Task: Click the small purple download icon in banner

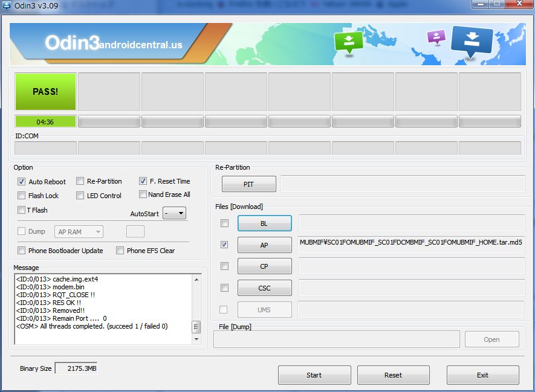Action: pyautogui.click(x=436, y=37)
